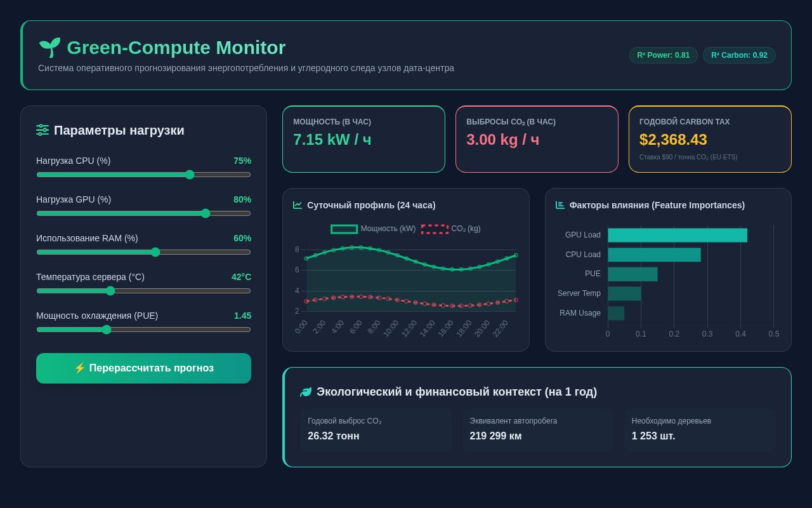
Task: Click Перерассчитать прогноз button
Action: point(143,368)
